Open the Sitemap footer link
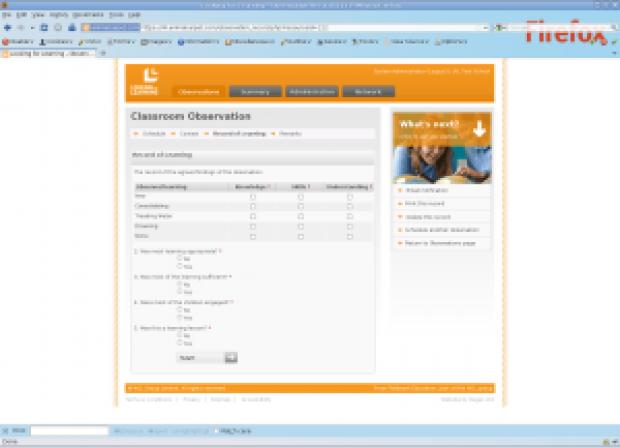 pos(220,400)
